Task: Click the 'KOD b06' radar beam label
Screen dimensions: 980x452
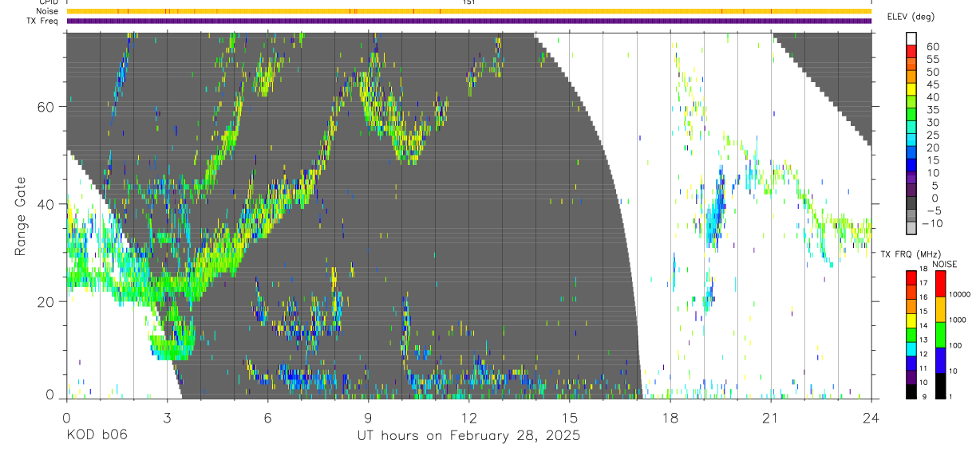Action: point(97,436)
